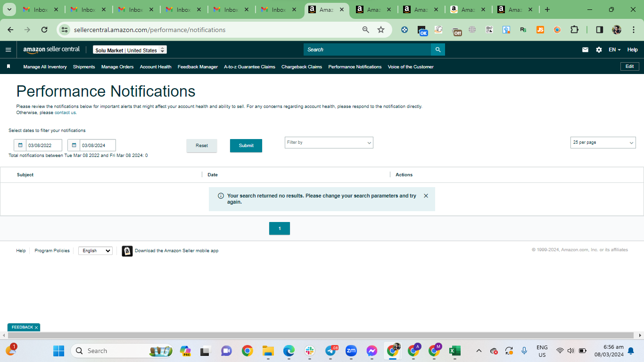Click the Submit button
Image resolution: width=644 pixels, height=362 pixels.
coord(246,146)
